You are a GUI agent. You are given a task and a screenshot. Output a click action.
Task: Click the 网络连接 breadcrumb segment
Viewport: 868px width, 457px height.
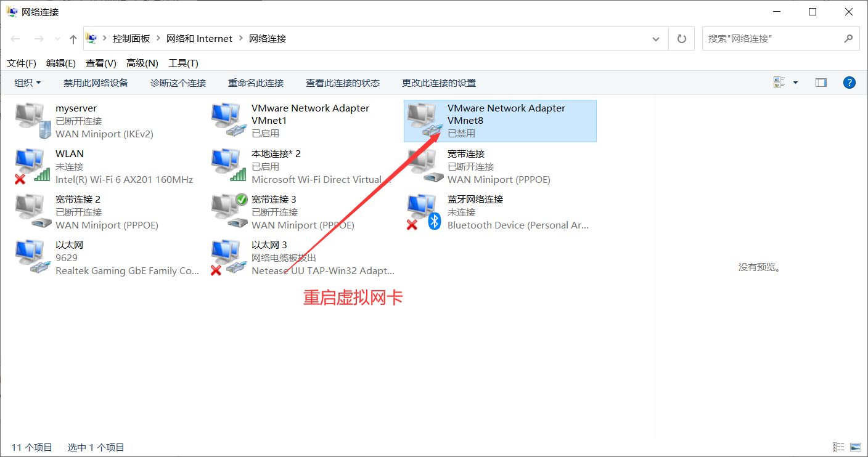tap(268, 38)
